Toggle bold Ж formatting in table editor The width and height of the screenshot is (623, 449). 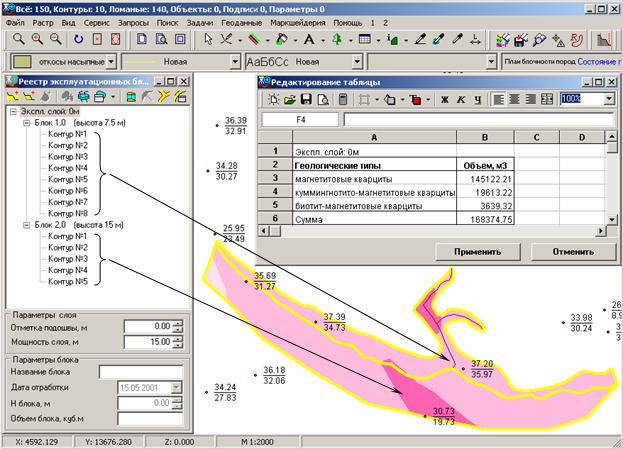pyautogui.click(x=444, y=100)
